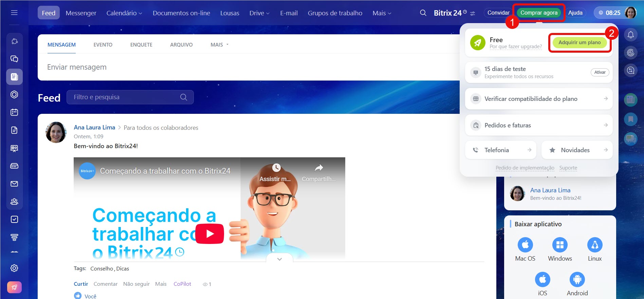Expand the Calendário dropdown menu
The image size is (644, 299).
tap(124, 13)
